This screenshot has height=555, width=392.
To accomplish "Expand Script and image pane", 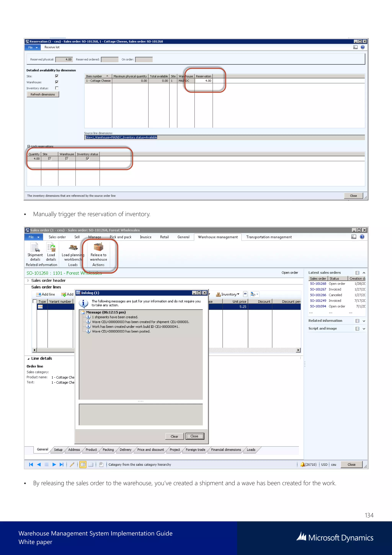I will (364, 328).
